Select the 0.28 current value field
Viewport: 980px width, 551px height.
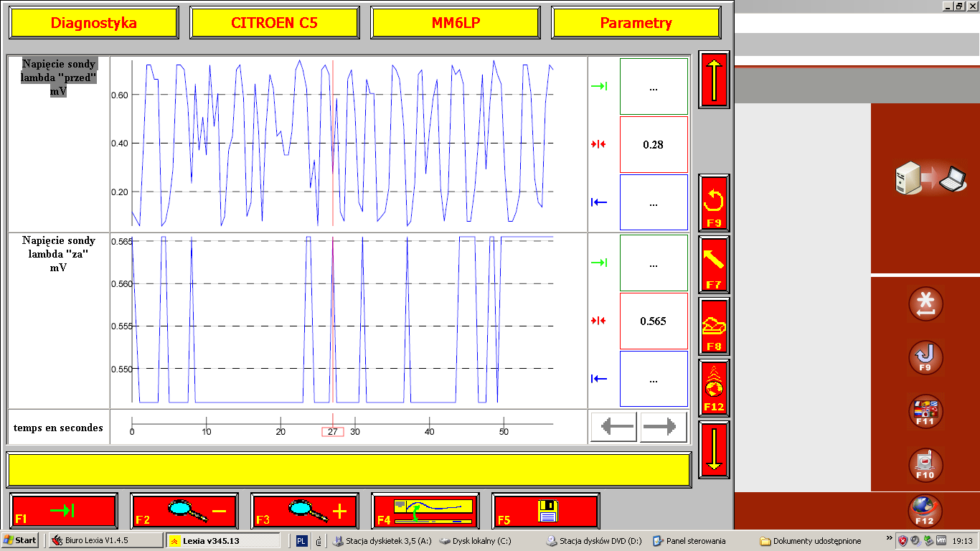(653, 144)
